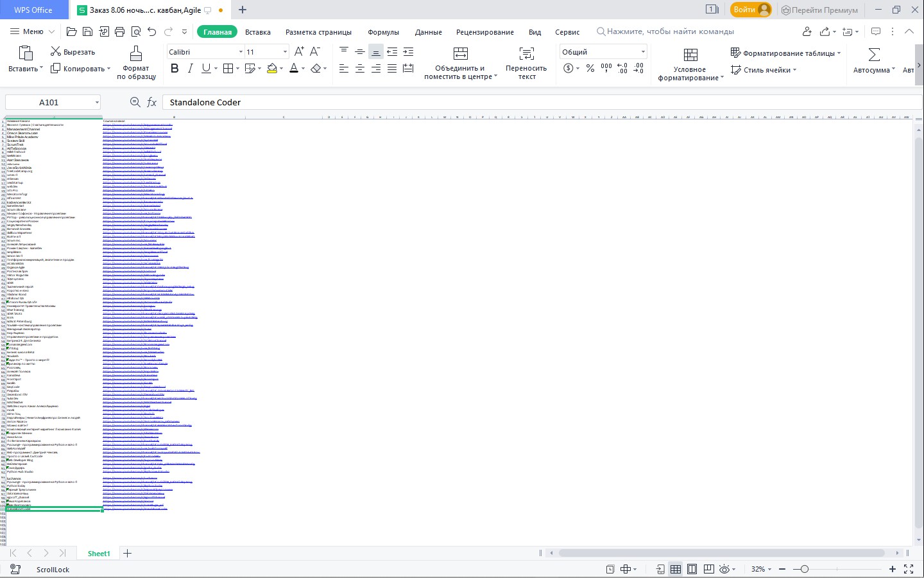The height and width of the screenshot is (578, 924).
Task: Align cell content to the vertical middle
Action: pos(360,52)
